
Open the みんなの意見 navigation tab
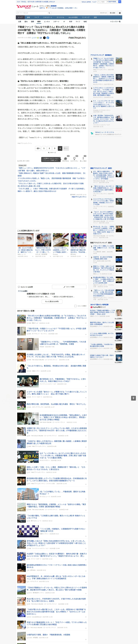[x=73, y=17]
